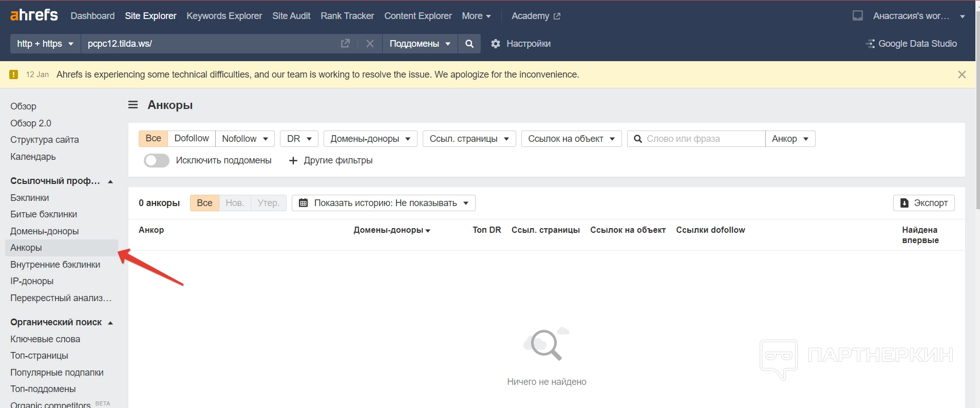Click the Ahrefs logo
The image size is (980, 408).
tap(34, 15)
